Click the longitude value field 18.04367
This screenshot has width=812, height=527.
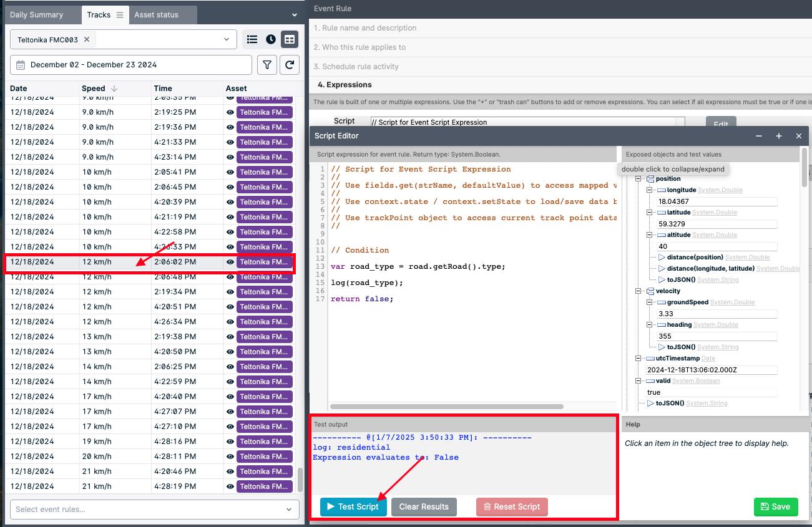pyautogui.click(x=717, y=201)
